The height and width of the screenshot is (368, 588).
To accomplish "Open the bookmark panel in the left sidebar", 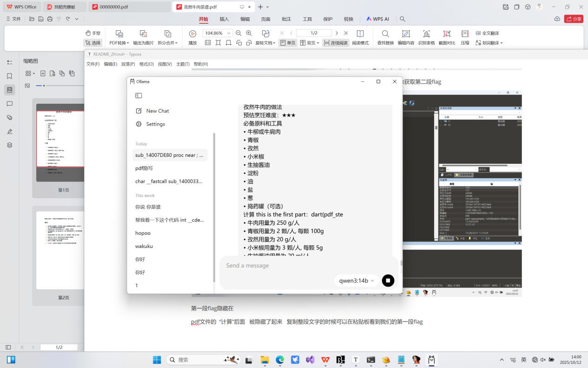I will pos(9,76).
